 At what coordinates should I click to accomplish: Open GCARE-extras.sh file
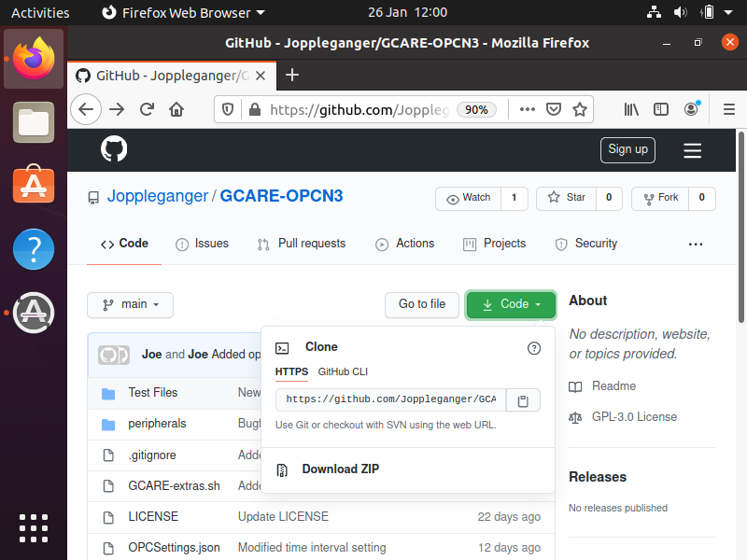tap(174, 485)
